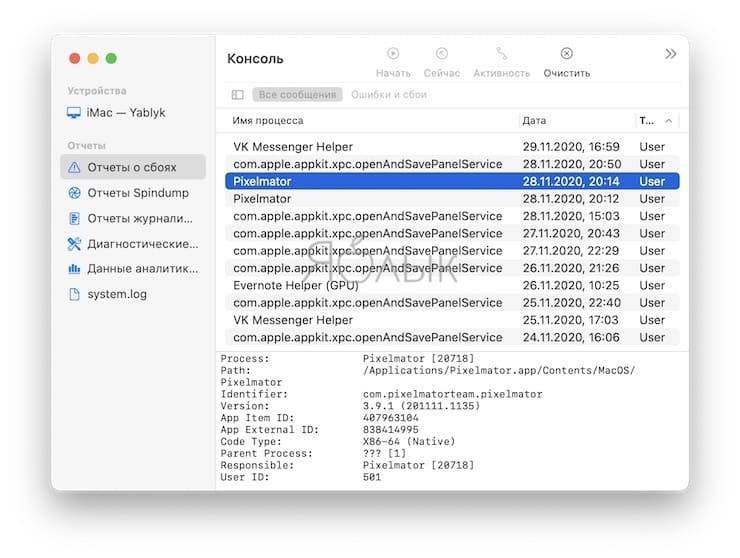
Task: Select openAndSavePanelService row from 26.11.2020, 21:26
Action: (452, 268)
